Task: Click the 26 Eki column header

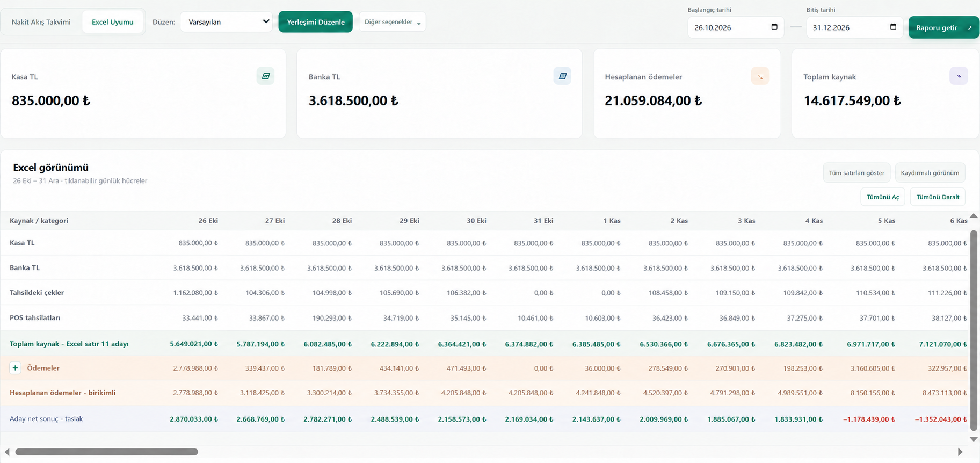Action: coord(208,221)
